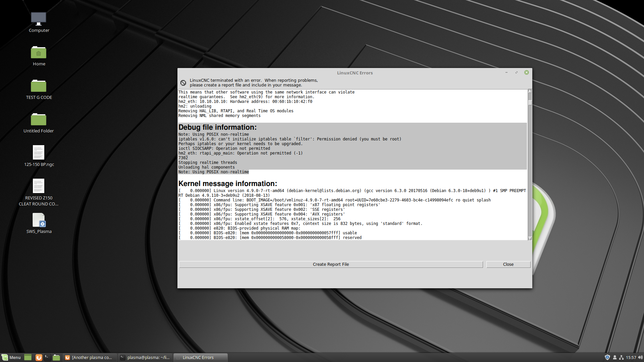This screenshot has width=644, height=362.
Task: Click the Debug file information heading
Action: pyautogui.click(x=217, y=127)
